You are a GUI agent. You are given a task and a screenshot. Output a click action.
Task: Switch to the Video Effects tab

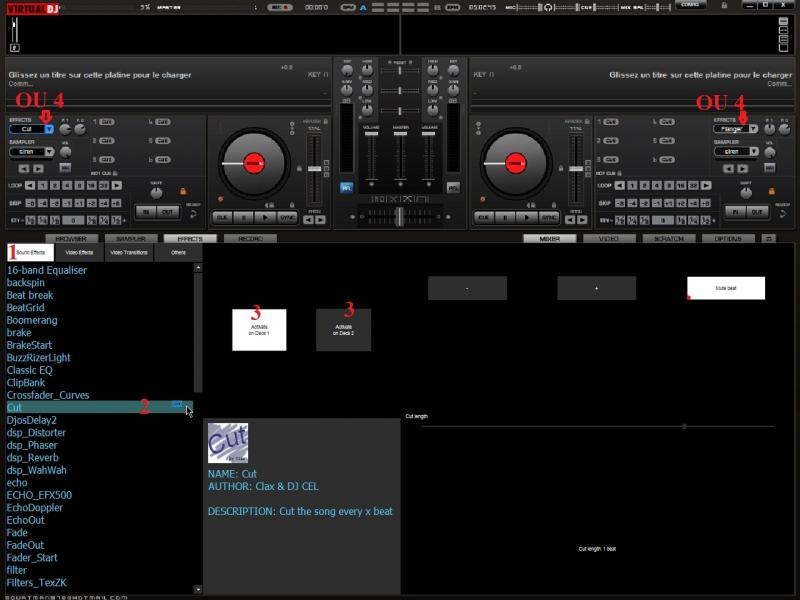79,253
